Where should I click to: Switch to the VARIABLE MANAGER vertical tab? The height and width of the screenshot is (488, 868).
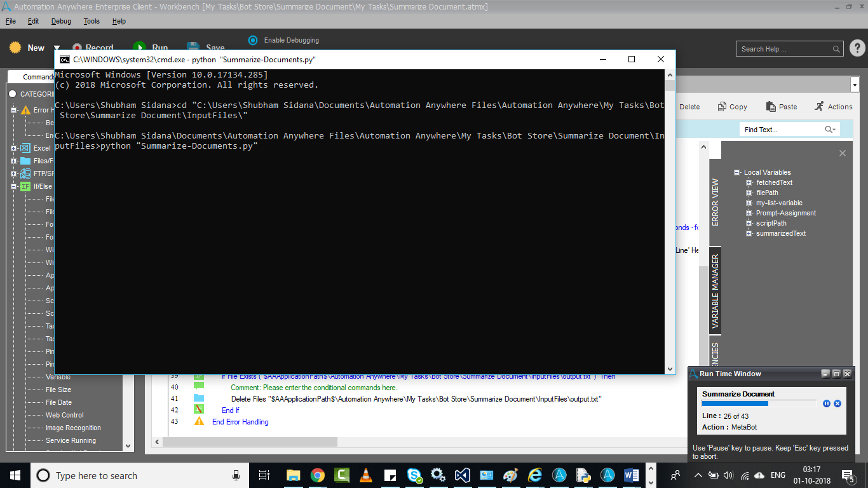715,291
